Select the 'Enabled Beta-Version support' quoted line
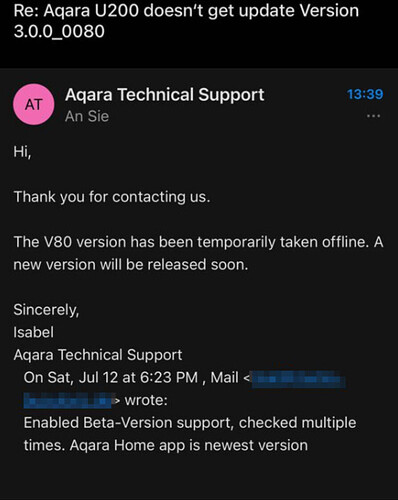398x500 pixels. [x=190, y=423]
